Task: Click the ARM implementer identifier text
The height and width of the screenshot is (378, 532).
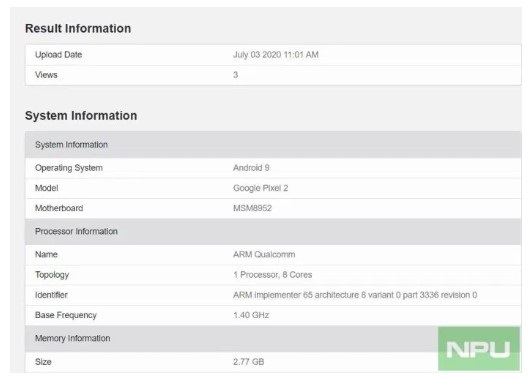Action: click(x=355, y=295)
